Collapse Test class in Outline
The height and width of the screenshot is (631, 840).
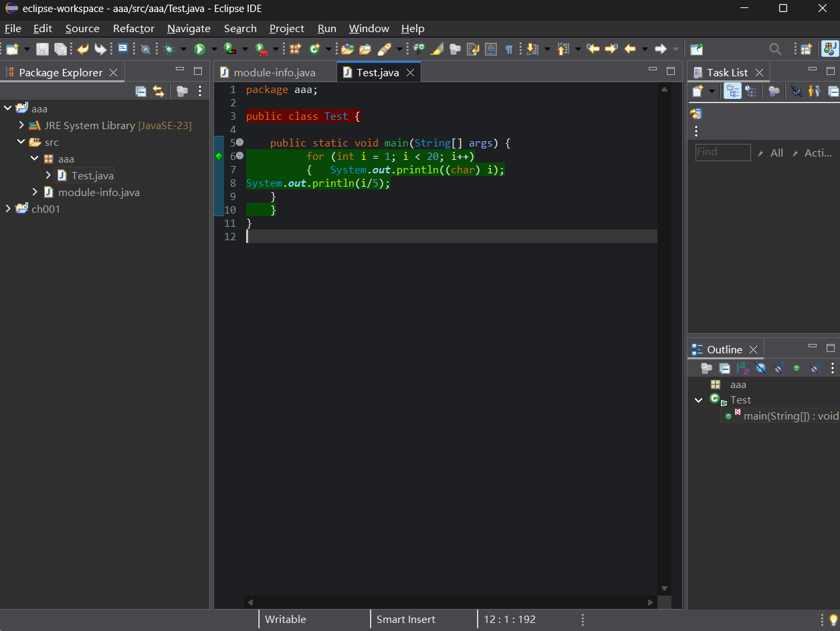(699, 400)
